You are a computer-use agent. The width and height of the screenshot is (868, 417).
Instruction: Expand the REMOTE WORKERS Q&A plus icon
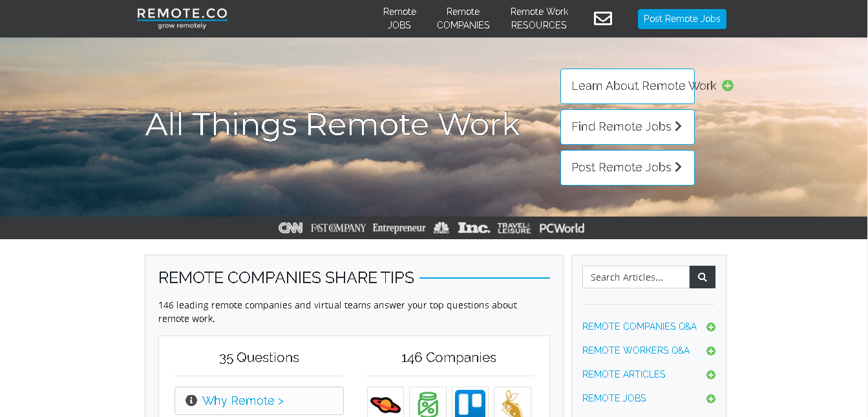tap(711, 351)
